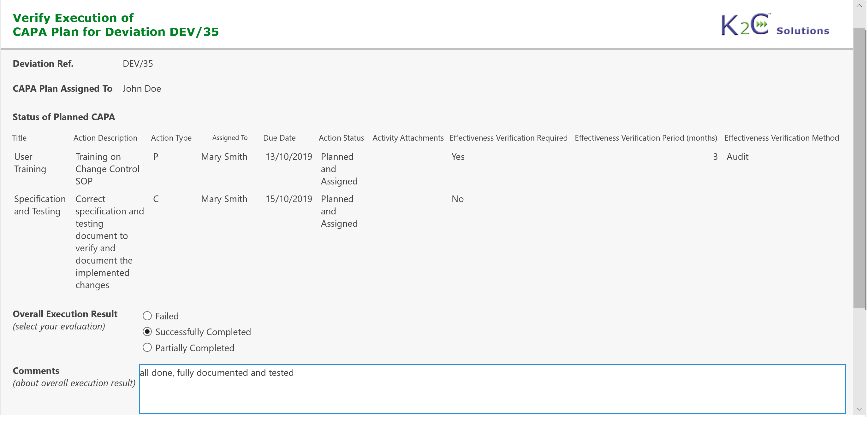Click the due date 15/10/2019
Screen dimensions: 868x425
[x=289, y=199]
